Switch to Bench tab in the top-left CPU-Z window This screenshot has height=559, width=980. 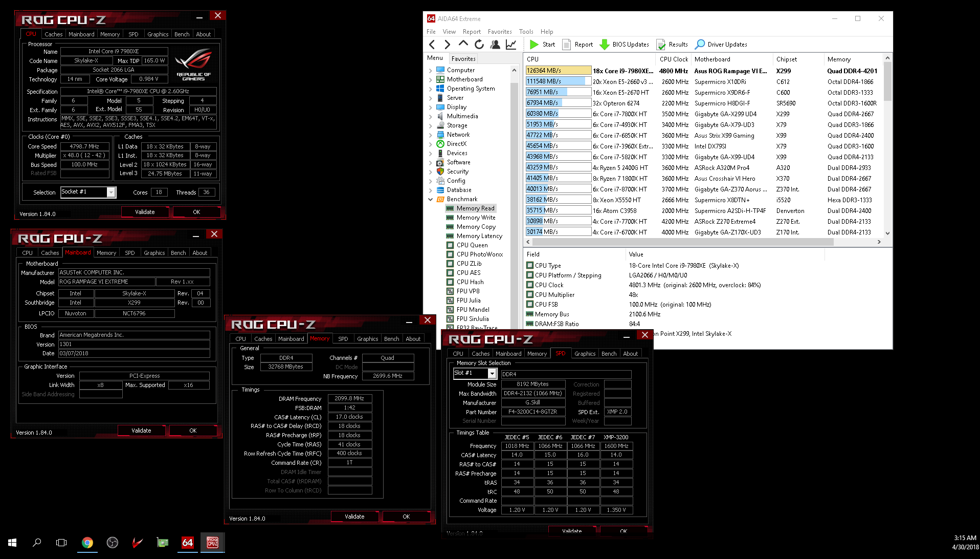(182, 34)
